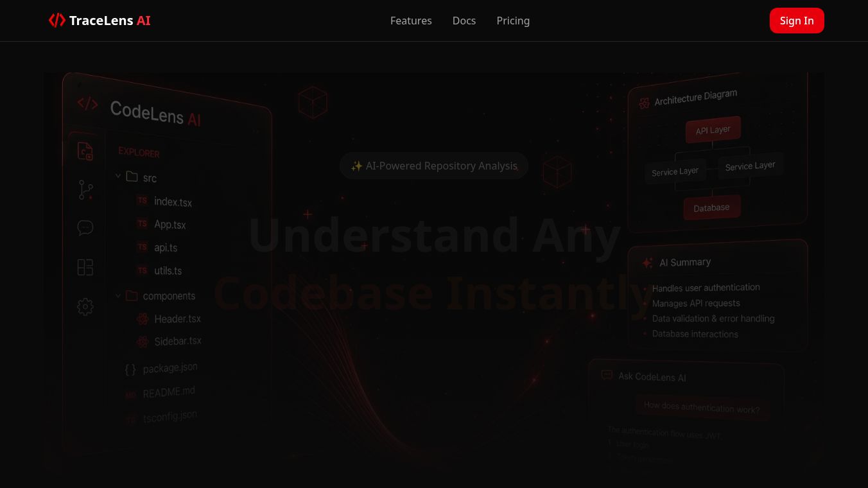Viewport: 868px width, 488px height.
Task: Open the chat bubble icon in the CodeLens sidebar
Action: click(85, 228)
